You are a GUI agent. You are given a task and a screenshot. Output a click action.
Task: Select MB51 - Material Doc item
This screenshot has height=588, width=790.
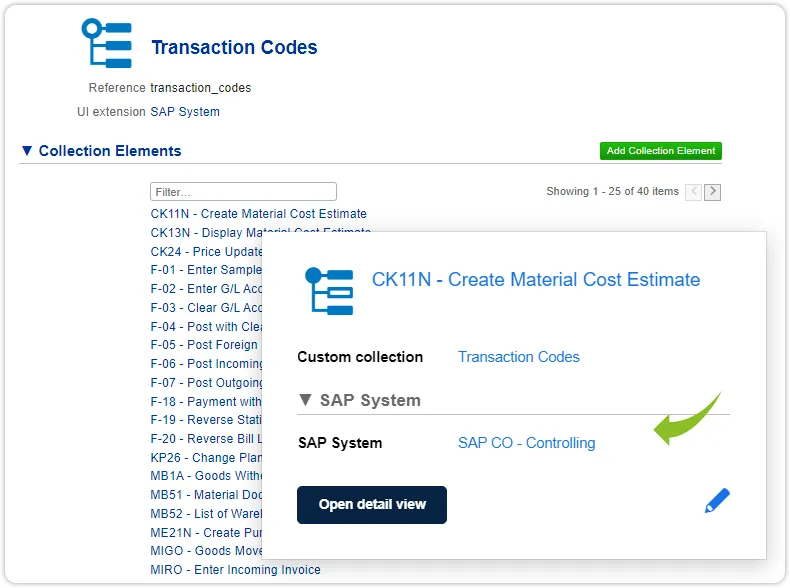tap(206, 495)
